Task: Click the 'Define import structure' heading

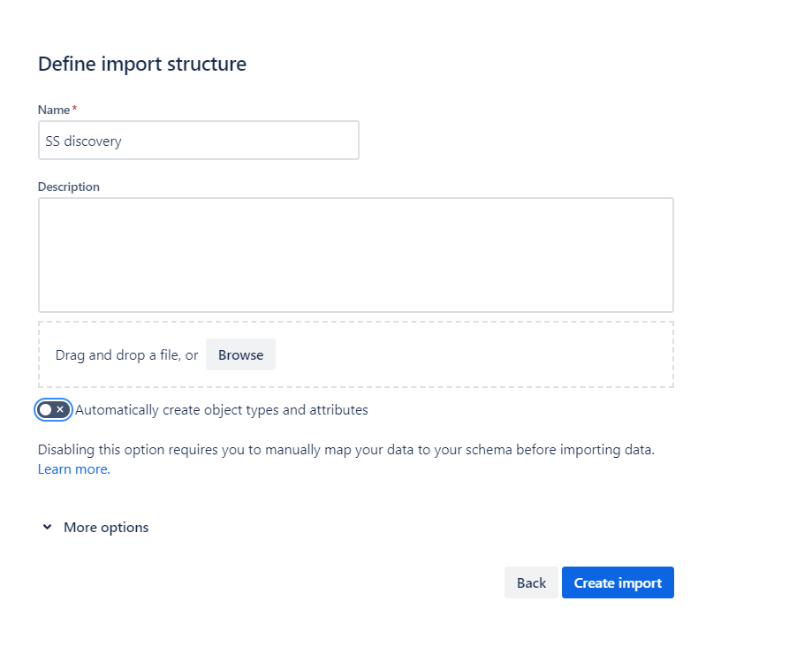Action: (x=142, y=64)
